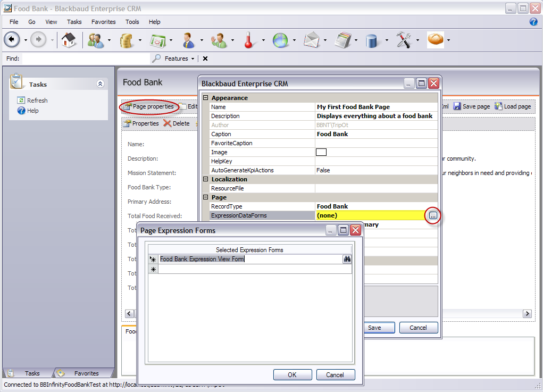Image resolution: width=543 pixels, height=392 pixels.
Task: Collapse the Tasks pane chevron
Action: (x=100, y=84)
